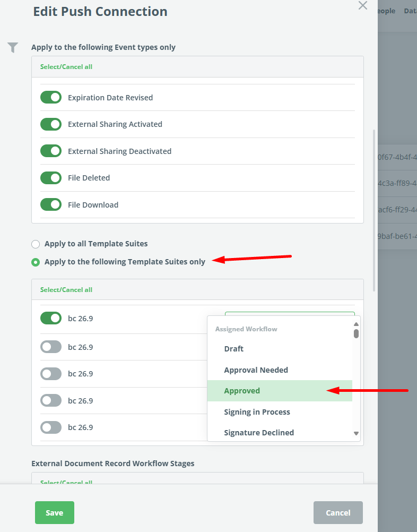This screenshot has width=417, height=532.
Task: Disable the Expiration Date Revised toggle
Action: coord(51,98)
